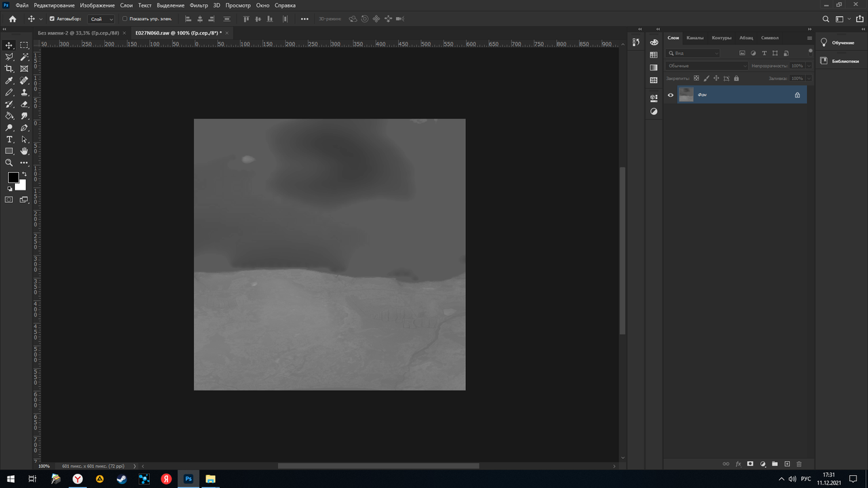Viewport: 868px width, 488px height.
Task: Toggle lock transparent pixels icon
Action: click(696, 79)
